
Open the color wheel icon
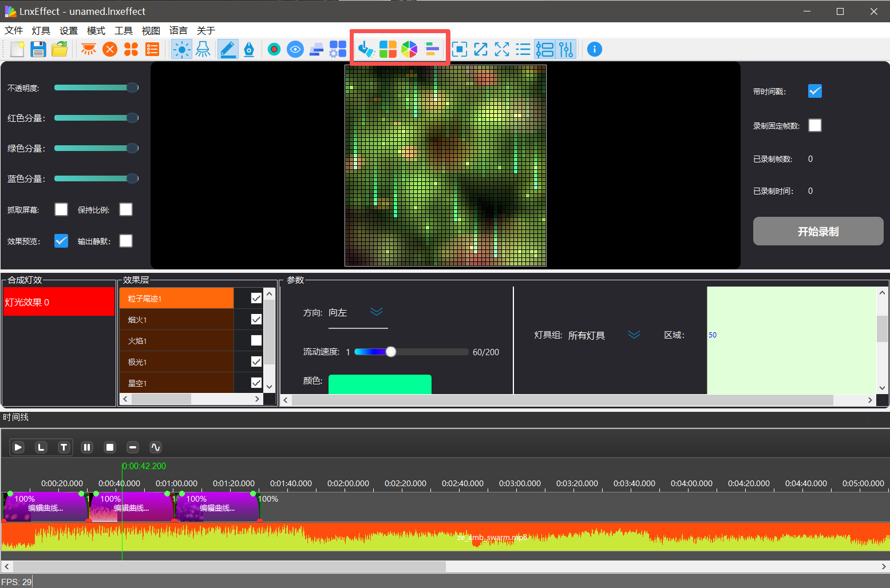(409, 50)
